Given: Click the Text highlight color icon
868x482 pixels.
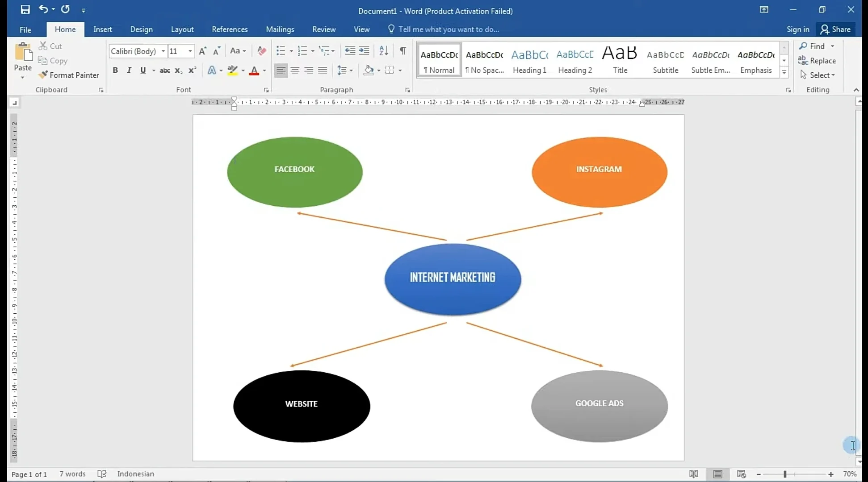Looking at the screenshot, I should (x=232, y=71).
